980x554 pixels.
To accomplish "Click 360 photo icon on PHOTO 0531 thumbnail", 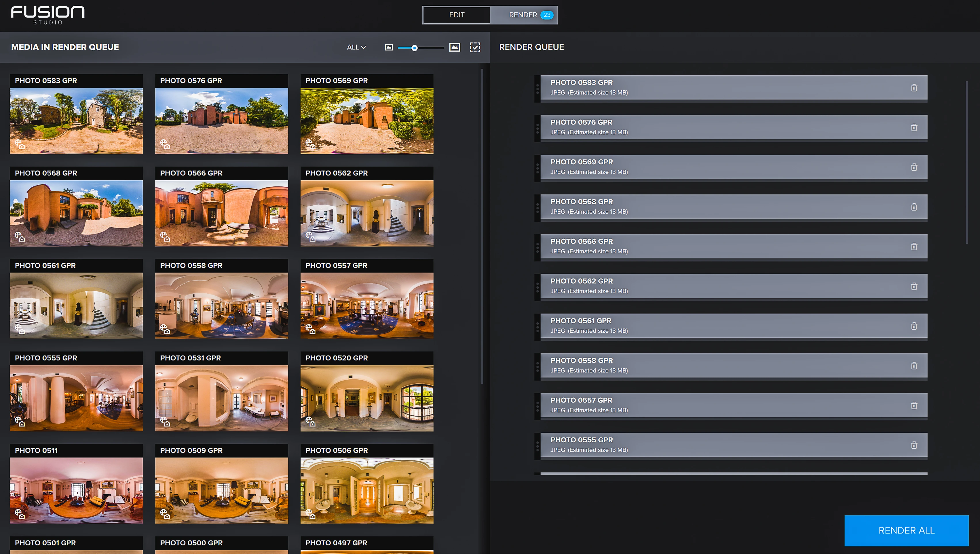I will click(165, 422).
